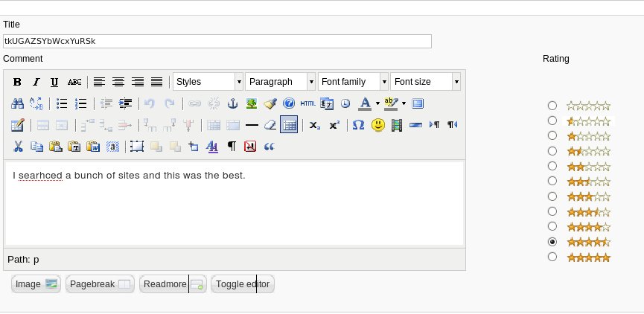This screenshot has width=644, height=314.
Task: Select four star rating
Action: click(552, 226)
